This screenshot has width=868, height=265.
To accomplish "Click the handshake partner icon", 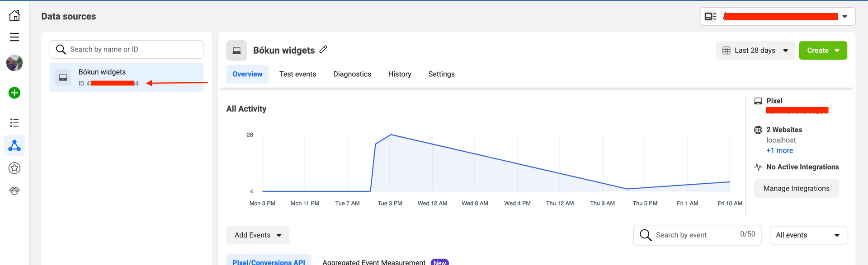I will [14, 191].
